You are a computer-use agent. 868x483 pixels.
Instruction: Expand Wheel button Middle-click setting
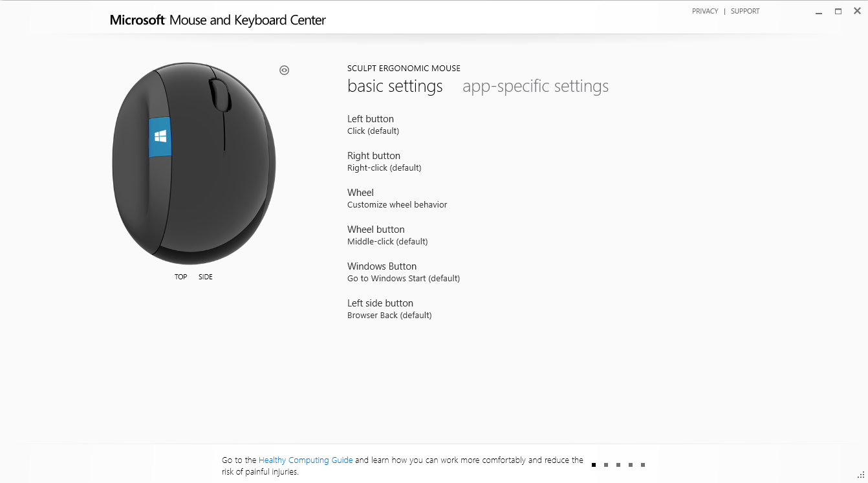[387, 235]
